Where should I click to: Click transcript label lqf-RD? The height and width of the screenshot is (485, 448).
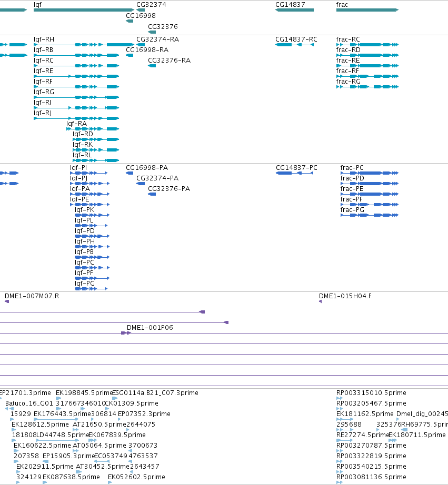coord(83,134)
